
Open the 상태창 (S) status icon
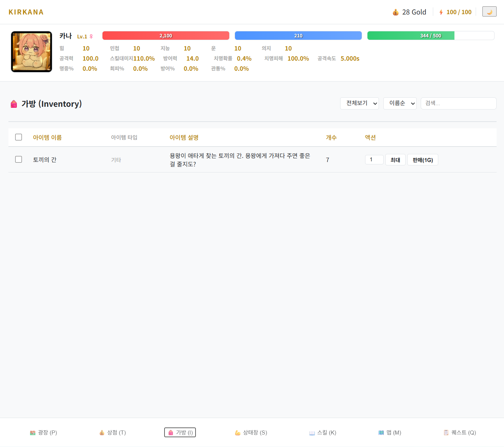(238, 433)
